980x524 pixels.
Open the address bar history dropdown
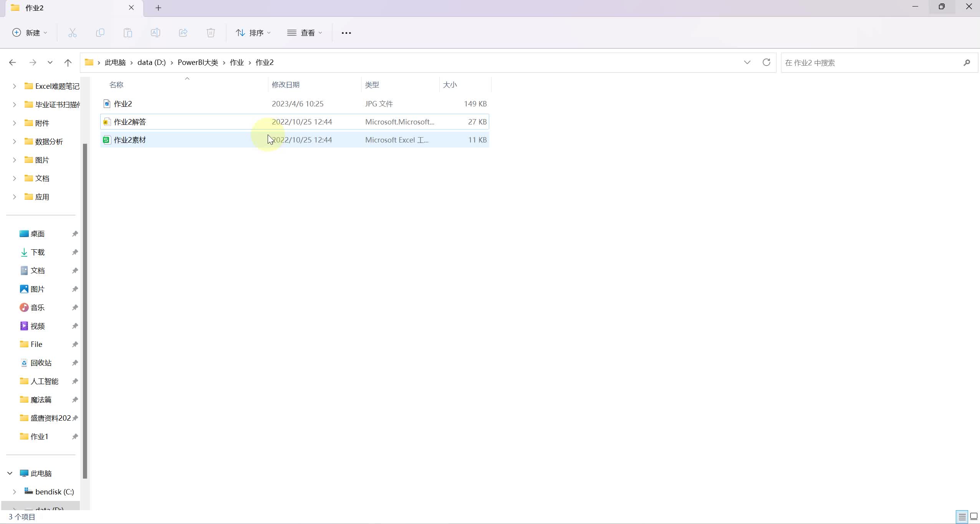click(x=747, y=62)
